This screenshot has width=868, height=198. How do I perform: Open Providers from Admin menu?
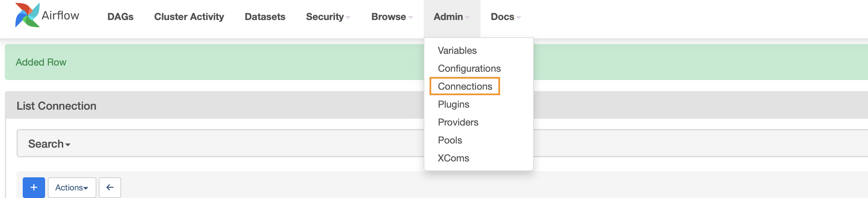[458, 122]
